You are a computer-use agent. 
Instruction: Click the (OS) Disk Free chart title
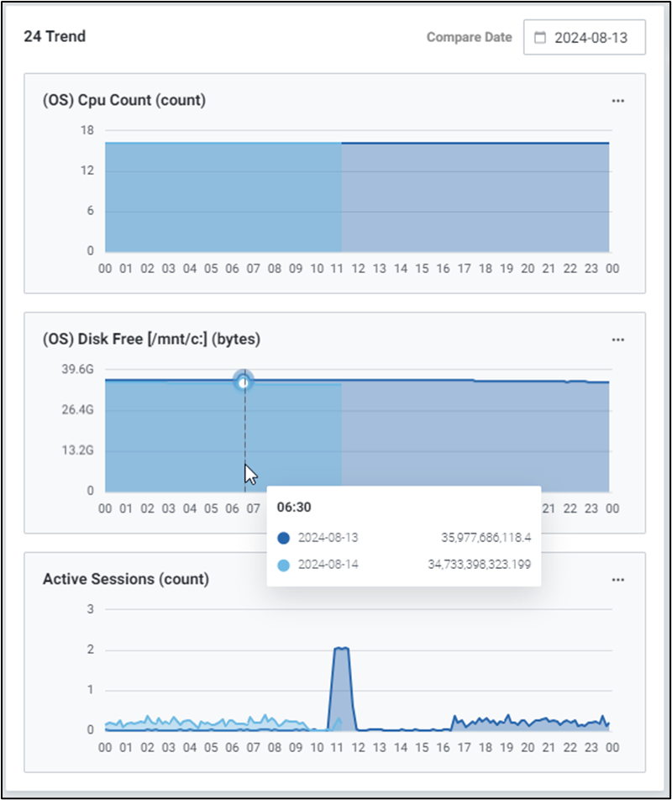151,340
